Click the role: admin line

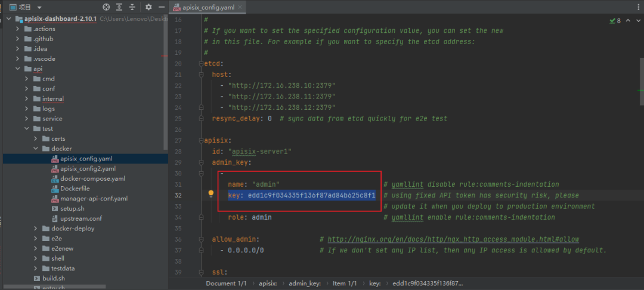(250, 217)
